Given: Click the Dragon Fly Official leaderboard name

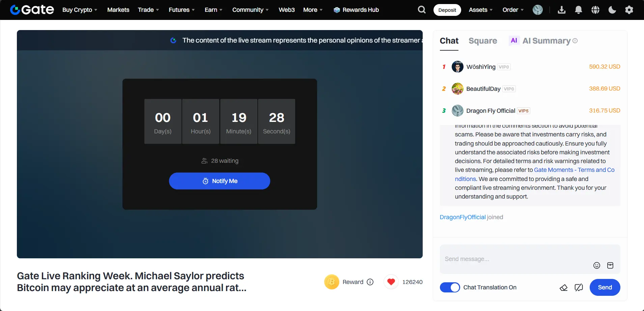Looking at the screenshot, I should point(491,111).
